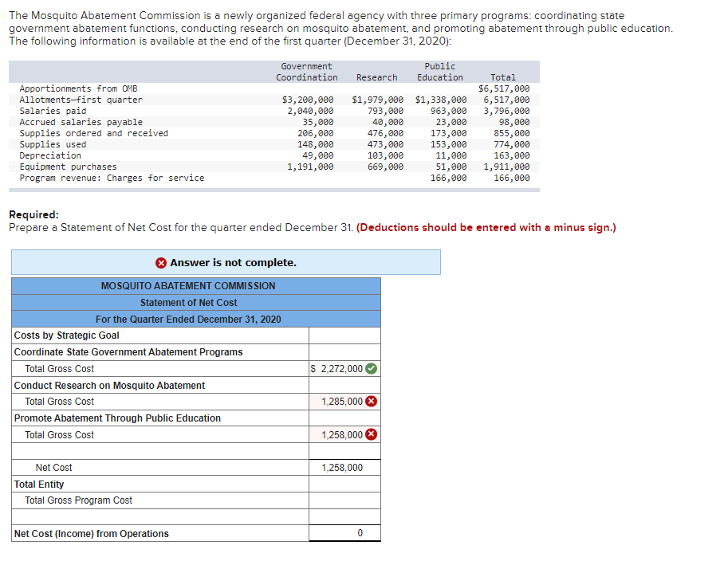Select the 'Coordinate State Government Abatement Programs' row
The width and height of the screenshot is (728, 565).
point(128,351)
